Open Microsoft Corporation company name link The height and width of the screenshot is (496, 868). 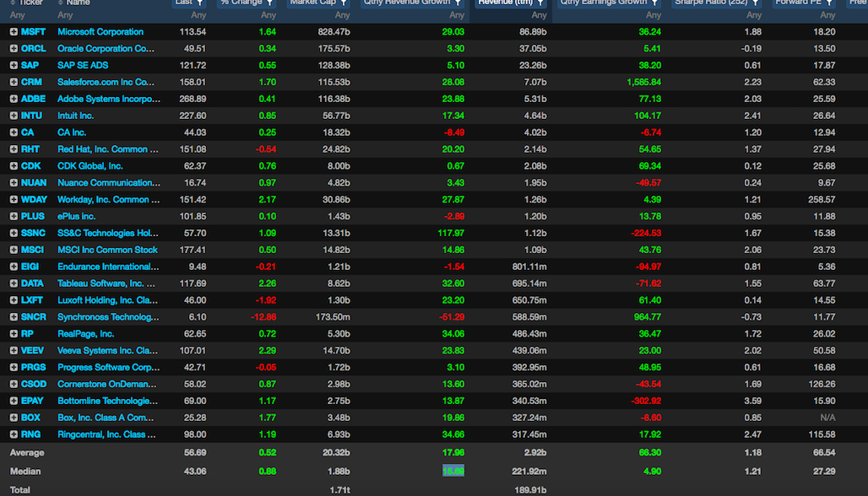100,32
